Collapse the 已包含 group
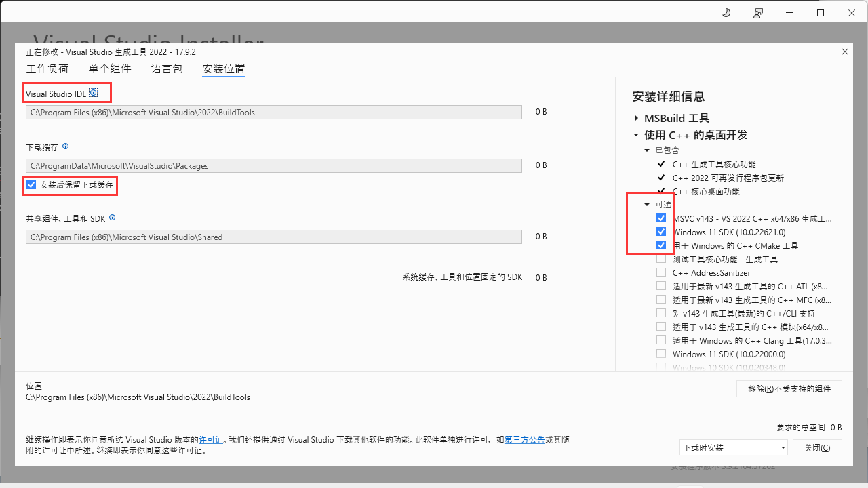 647,150
